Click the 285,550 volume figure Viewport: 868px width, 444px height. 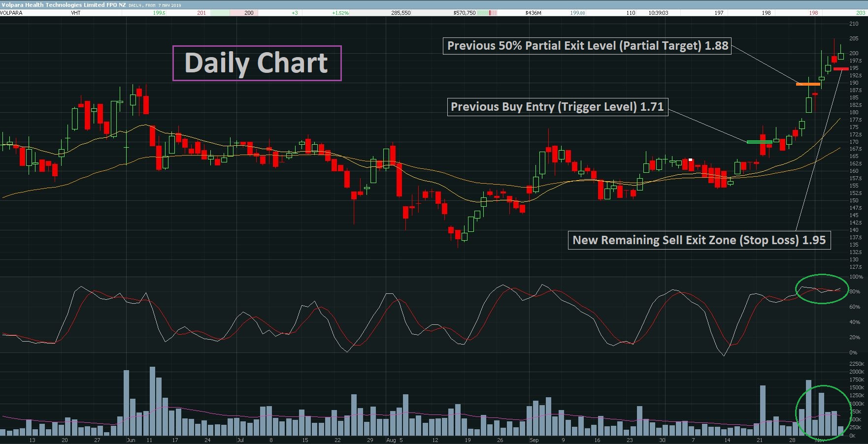click(401, 13)
